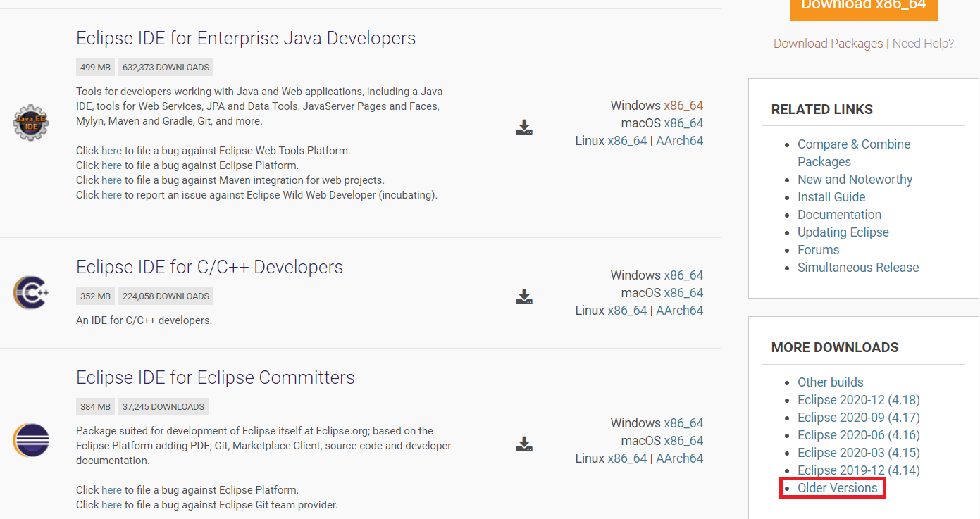Viewport: 980px width, 519px height.
Task: Click the orange Download x86_64 button
Action: coord(863,8)
